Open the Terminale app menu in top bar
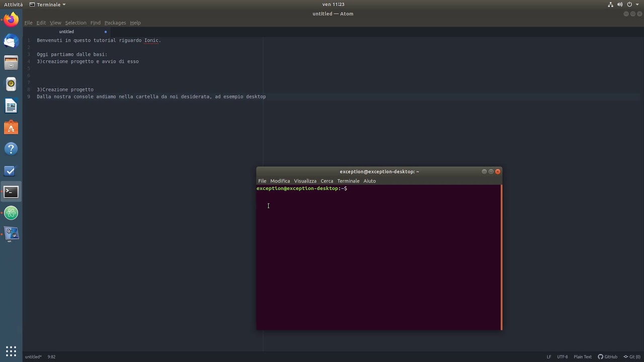Viewport: 644px width, 362px height. [x=47, y=5]
